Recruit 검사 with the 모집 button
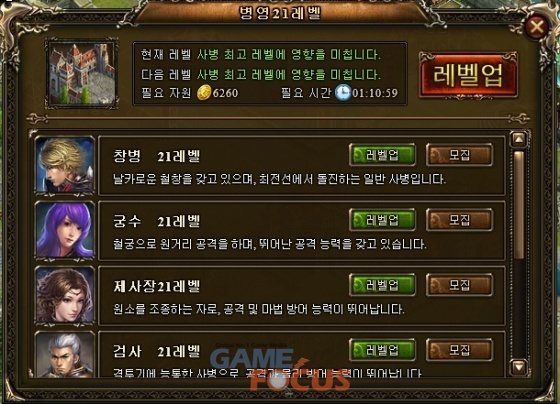The height and width of the screenshot is (404, 560). tap(460, 350)
